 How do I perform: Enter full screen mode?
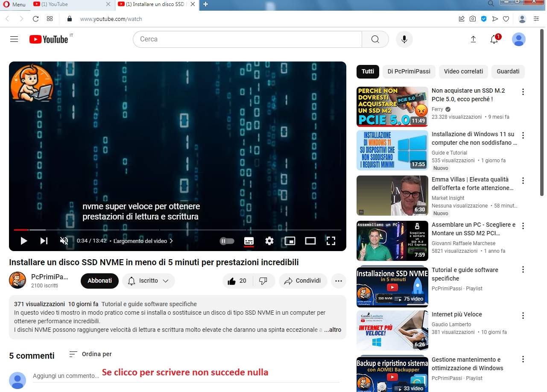[x=331, y=241]
